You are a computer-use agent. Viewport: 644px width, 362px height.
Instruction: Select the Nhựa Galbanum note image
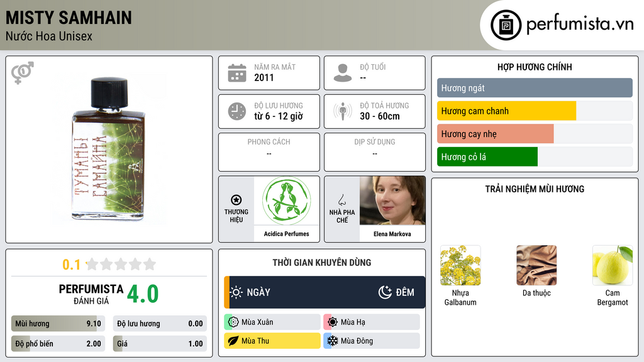(460, 265)
